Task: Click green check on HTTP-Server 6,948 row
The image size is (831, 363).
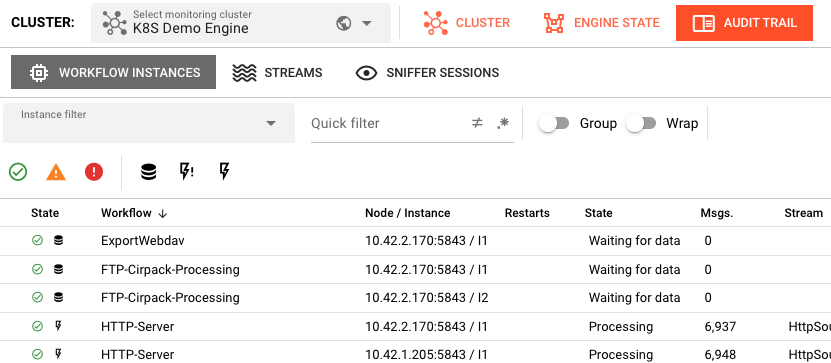Action: pyautogui.click(x=37, y=355)
